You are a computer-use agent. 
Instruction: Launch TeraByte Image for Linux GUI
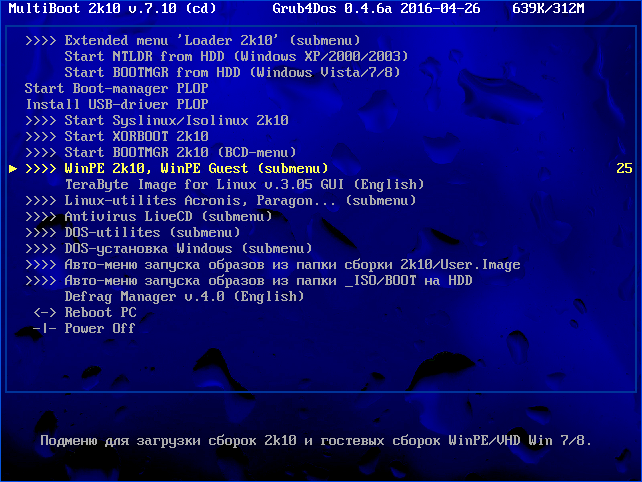(244, 184)
